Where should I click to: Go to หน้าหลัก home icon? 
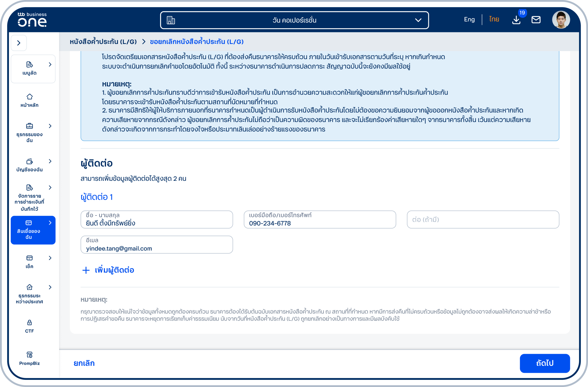point(29,97)
